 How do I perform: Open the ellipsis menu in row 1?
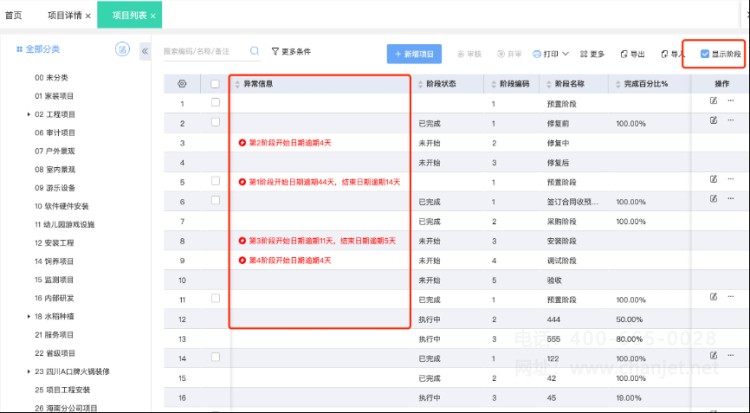(730, 100)
